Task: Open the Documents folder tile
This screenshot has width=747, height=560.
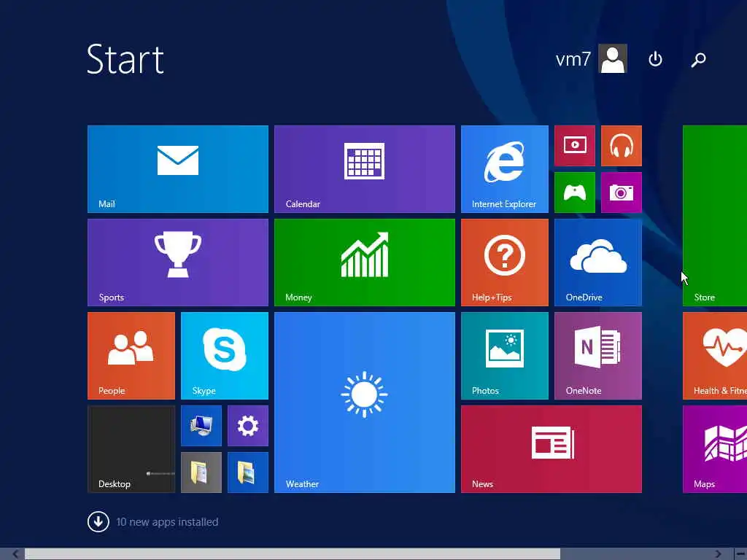Action: [x=201, y=472]
